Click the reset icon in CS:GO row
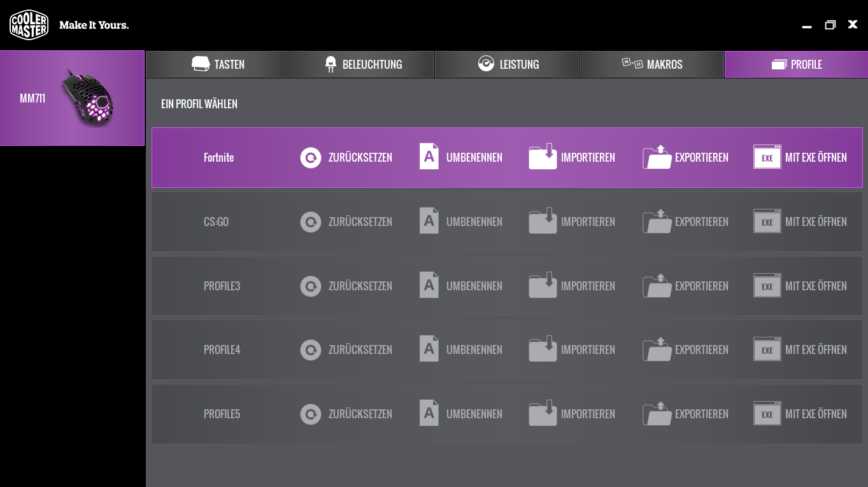 (311, 222)
